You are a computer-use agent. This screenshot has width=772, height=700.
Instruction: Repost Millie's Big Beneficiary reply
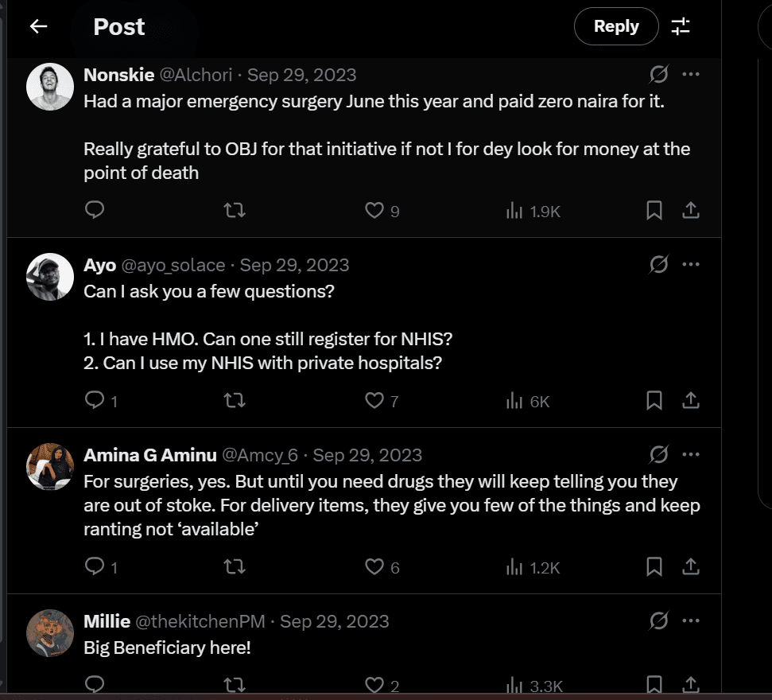[235, 685]
